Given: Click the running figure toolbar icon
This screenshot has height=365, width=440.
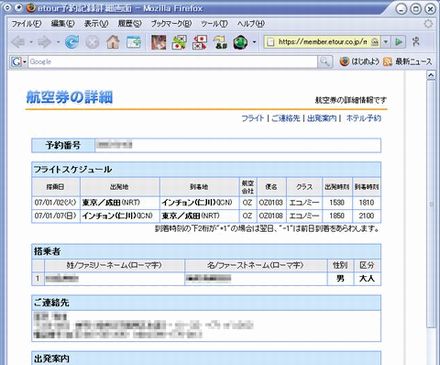Looking at the screenshot, I should click(416, 42).
